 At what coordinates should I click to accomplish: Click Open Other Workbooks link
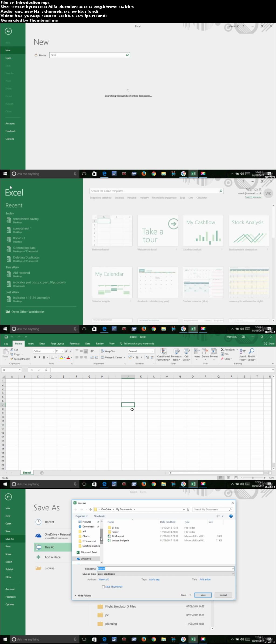25,312
